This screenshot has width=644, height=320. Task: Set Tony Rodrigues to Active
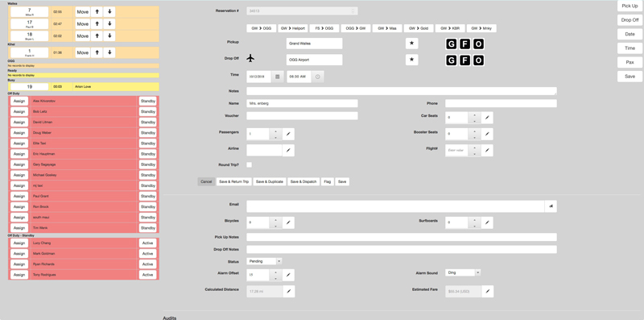coord(148,275)
